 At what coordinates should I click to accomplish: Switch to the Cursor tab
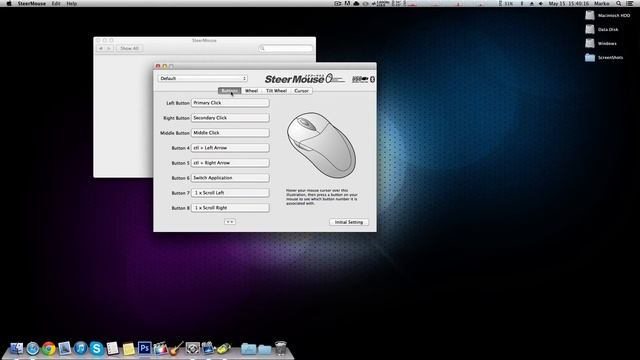coord(302,91)
